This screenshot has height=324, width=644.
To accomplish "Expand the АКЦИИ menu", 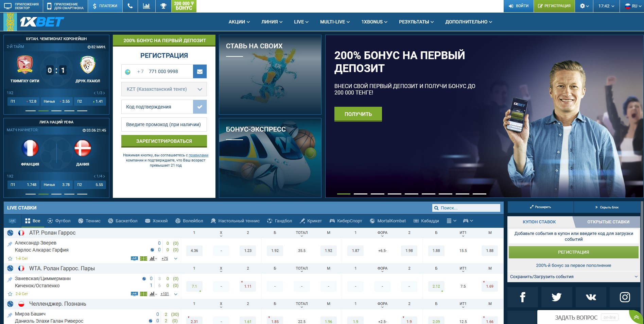I will [239, 22].
